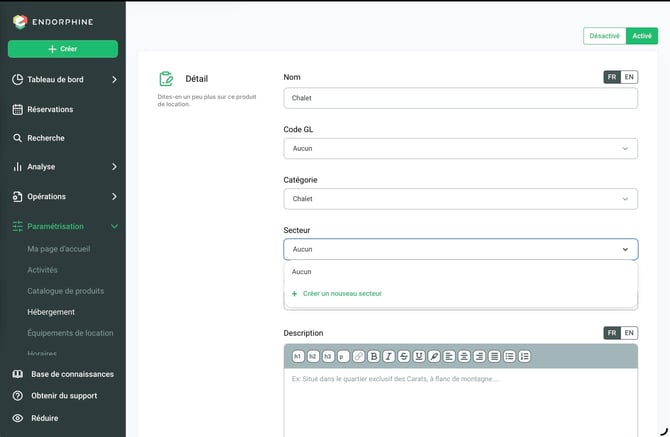Screen dimensions: 670x437
Task: Toggle bold formatting in Description editor
Action: pyautogui.click(x=373, y=356)
